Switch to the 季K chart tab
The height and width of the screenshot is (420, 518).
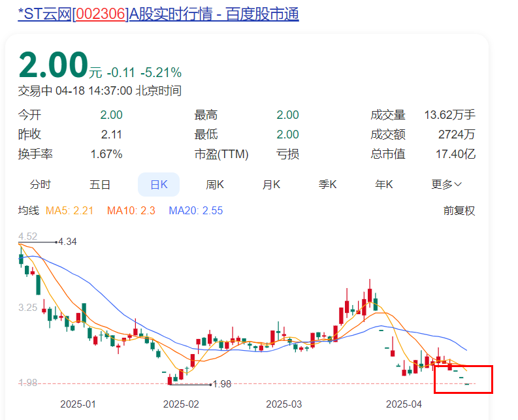(x=327, y=184)
